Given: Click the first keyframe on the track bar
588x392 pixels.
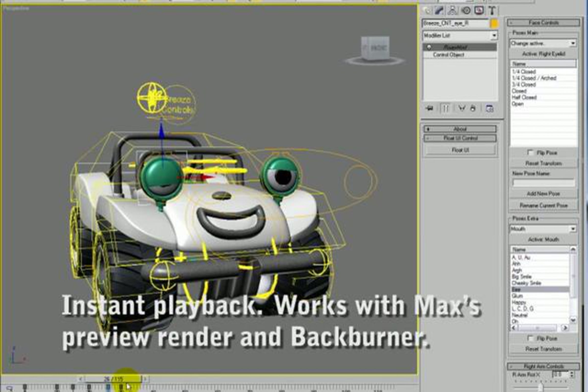Looking at the screenshot, I should click(25, 387).
